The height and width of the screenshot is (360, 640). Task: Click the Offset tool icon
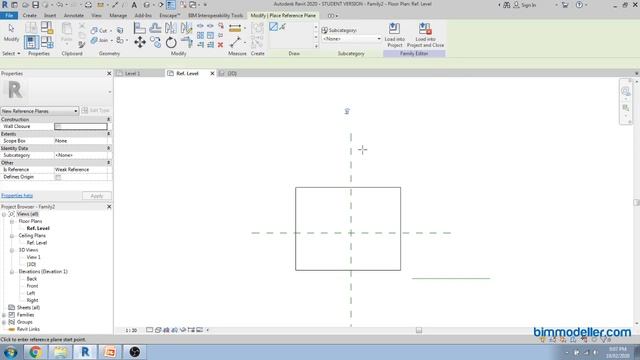pos(155,28)
